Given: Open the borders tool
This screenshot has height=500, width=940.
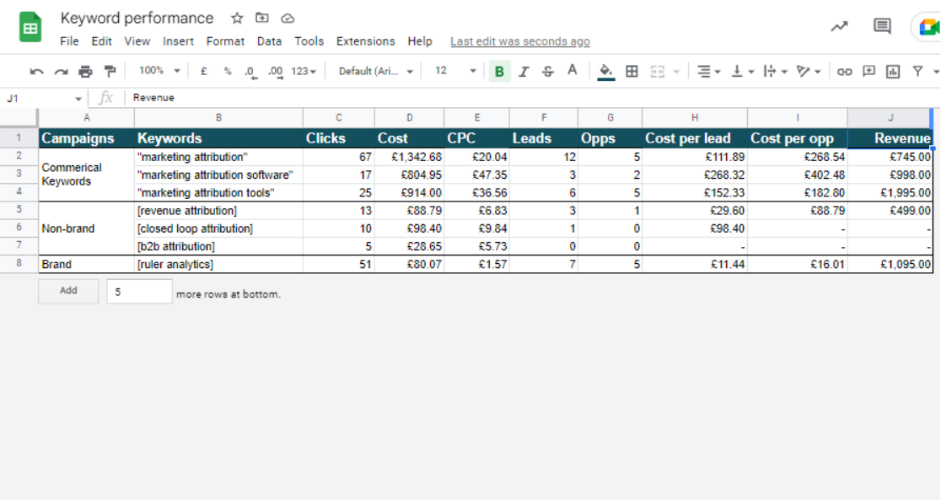Looking at the screenshot, I should [x=632, y=71].
